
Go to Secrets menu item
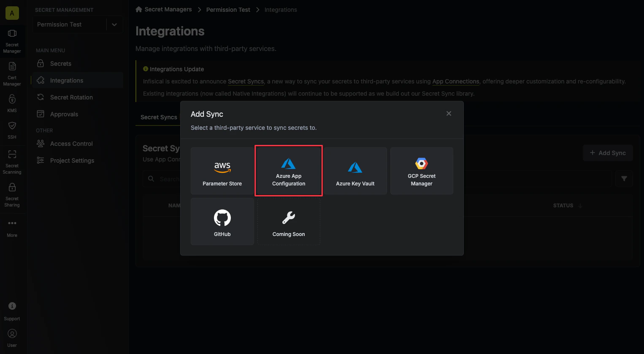coord(78,64)
